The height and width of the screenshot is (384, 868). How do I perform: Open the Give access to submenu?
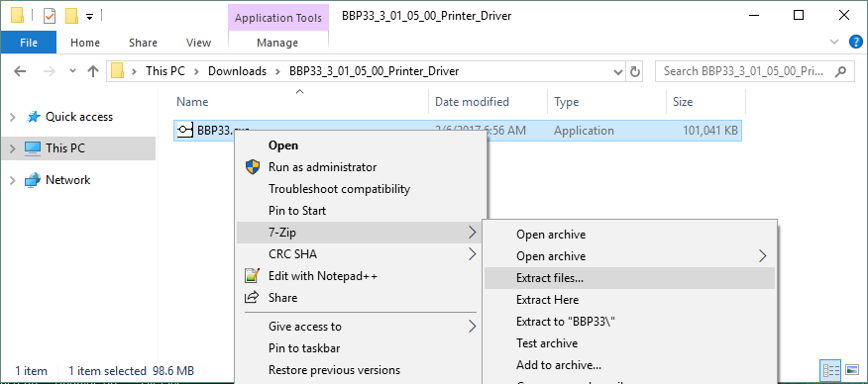(359, 327)
